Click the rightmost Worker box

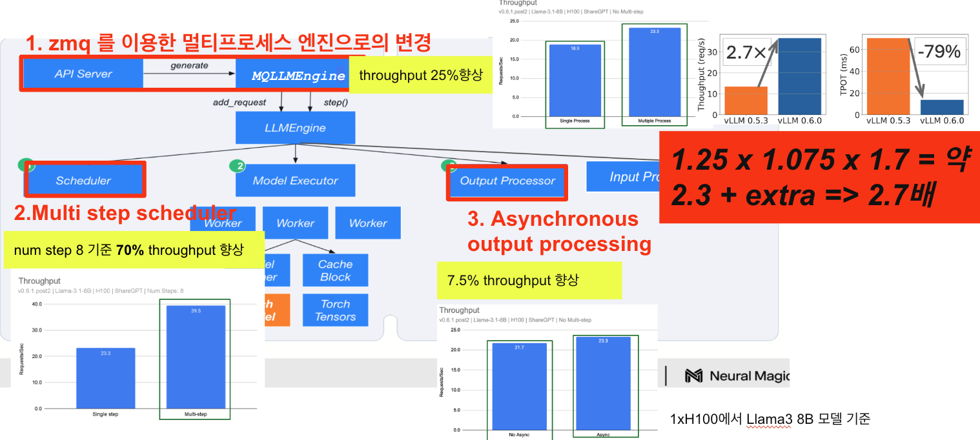(x=368, y=223)
